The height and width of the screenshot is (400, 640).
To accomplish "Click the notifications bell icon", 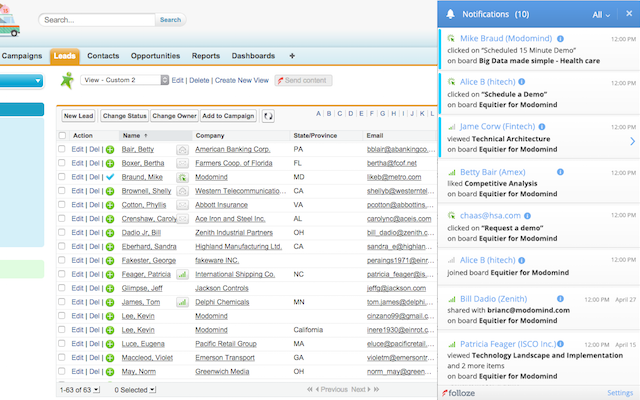I will point(450,14).
